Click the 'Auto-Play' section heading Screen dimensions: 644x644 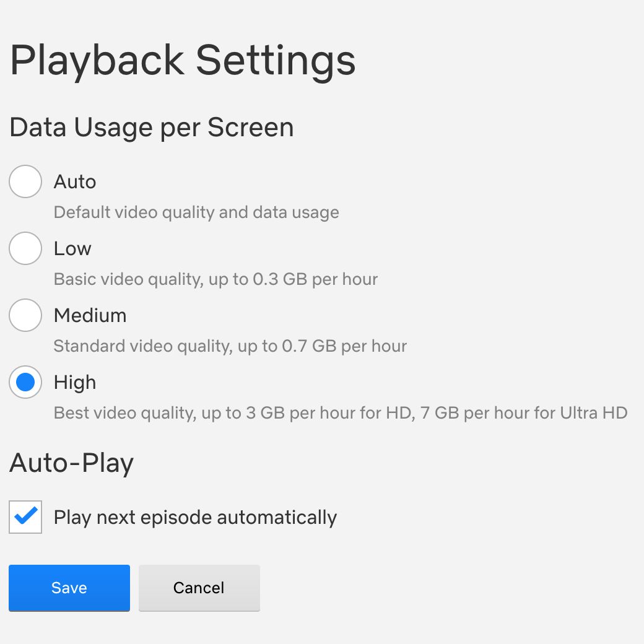point(71,463)
